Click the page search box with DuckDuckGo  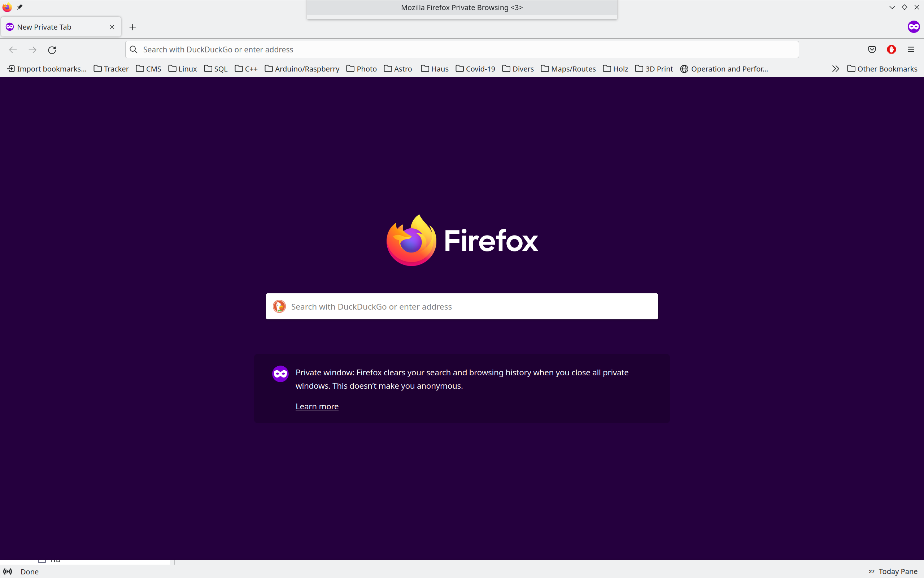462,306
